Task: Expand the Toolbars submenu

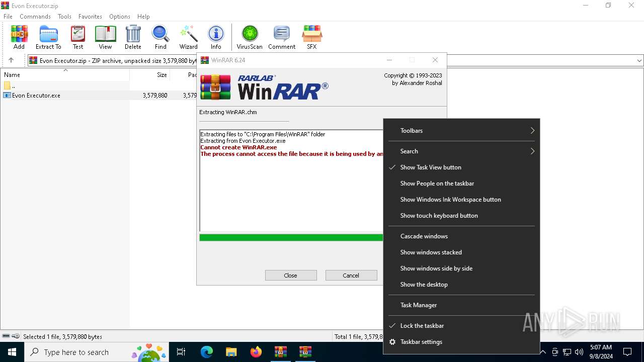Action: (461, 131)
